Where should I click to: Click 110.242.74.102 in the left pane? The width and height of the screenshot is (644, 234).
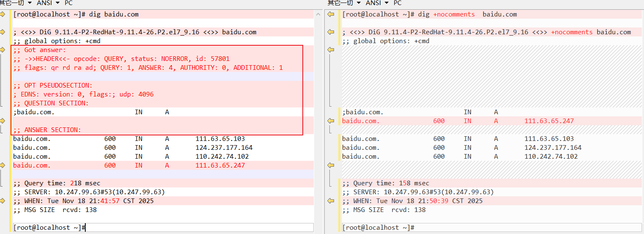point(222,157)
